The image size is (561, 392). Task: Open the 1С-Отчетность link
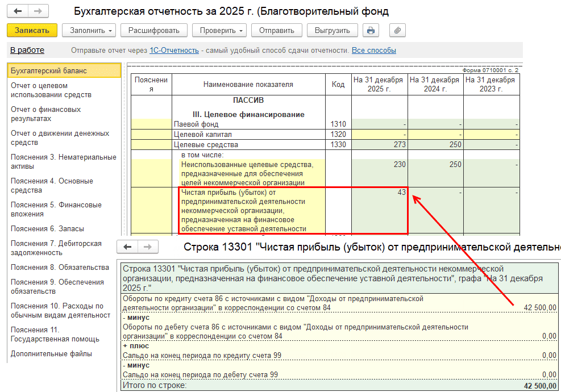(174, 51)
